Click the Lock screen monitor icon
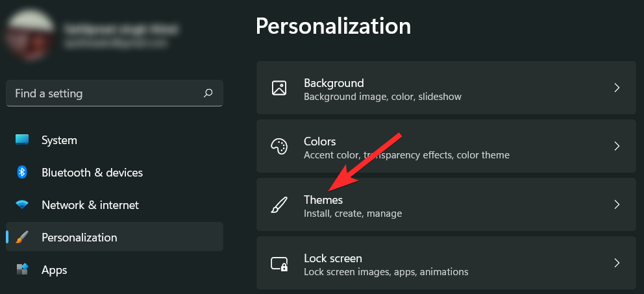644x294 pixels. (x=279, y=263)
